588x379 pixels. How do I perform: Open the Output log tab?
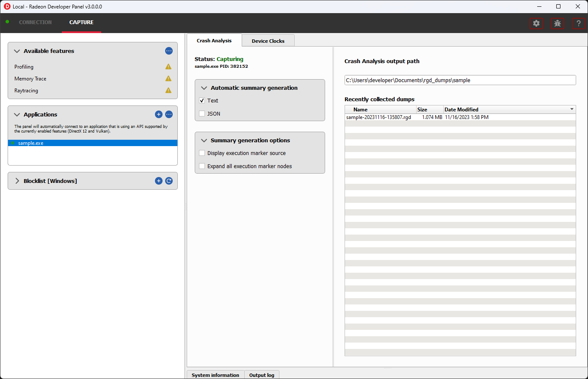pyautogui.click(x=262, y=375)
